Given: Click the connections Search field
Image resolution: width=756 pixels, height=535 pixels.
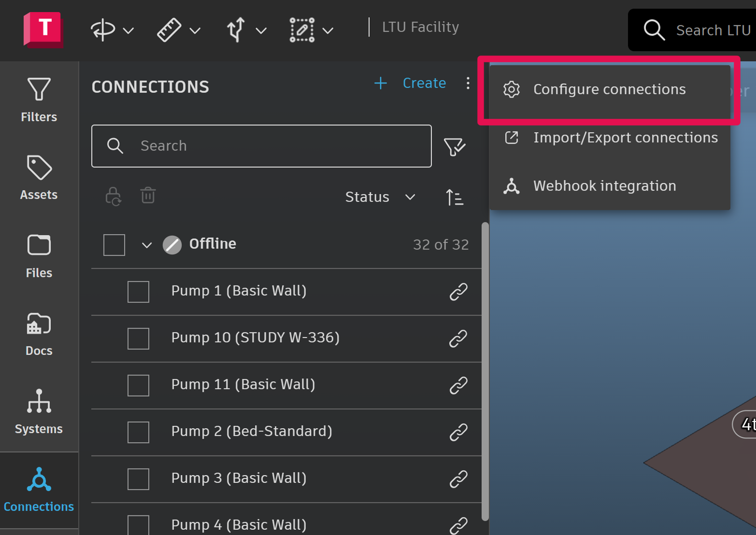Looking at the screenshot, I should click(x=261, y=146).
